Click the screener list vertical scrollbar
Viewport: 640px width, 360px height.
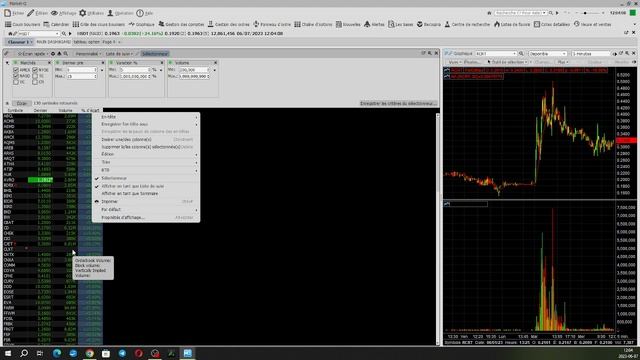pos(438,229)
